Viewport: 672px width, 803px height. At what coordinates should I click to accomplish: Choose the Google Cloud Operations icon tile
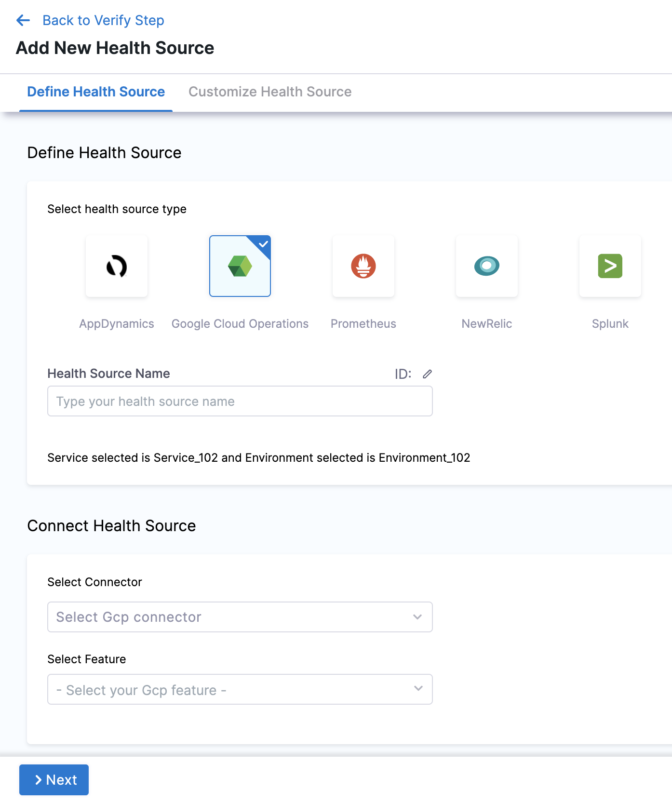coord(240,266)
